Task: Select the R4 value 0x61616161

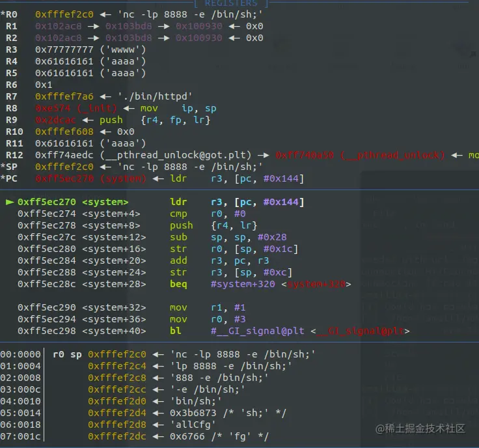Action: (64, 61)
